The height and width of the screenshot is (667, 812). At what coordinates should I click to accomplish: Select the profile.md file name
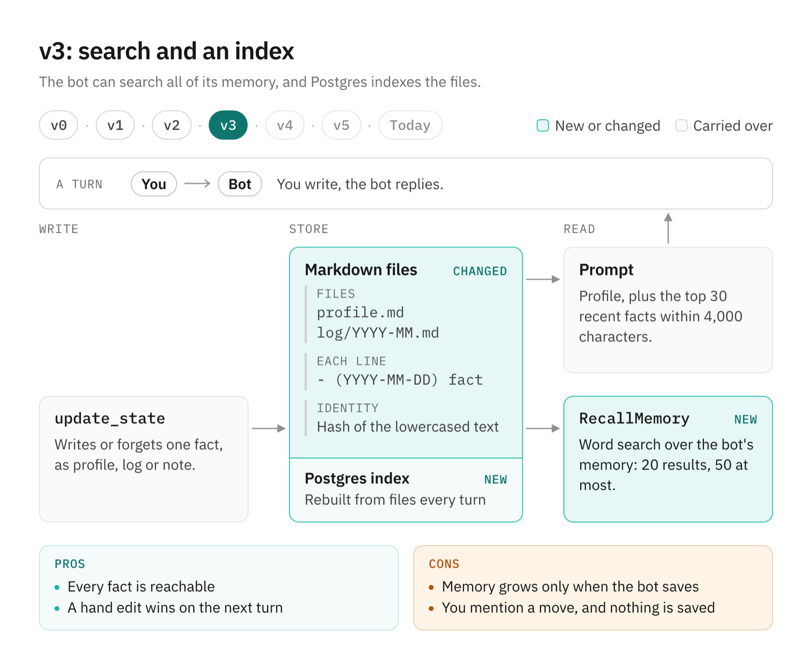pyautogui.click(x=360, y=312)
